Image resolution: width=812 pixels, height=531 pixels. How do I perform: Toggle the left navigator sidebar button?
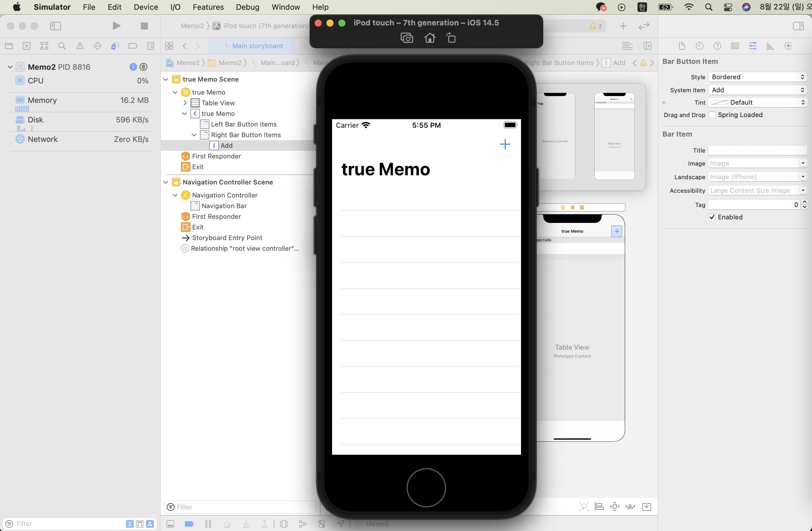coord(55,26)
